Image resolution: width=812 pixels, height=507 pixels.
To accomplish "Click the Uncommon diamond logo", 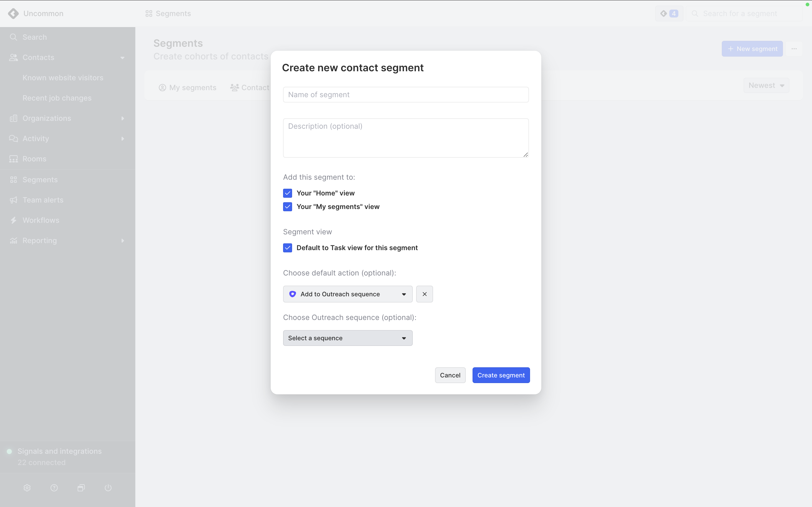I will point(14,14).
